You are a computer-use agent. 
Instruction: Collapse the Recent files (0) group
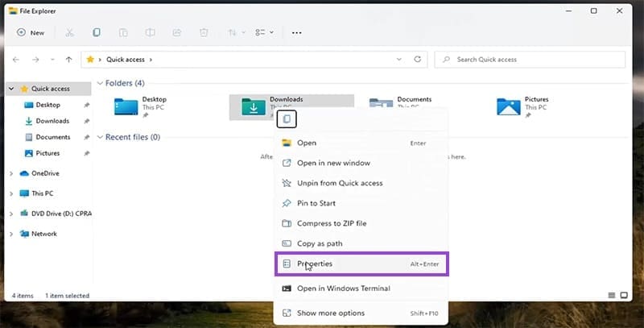tap(100, 137)
